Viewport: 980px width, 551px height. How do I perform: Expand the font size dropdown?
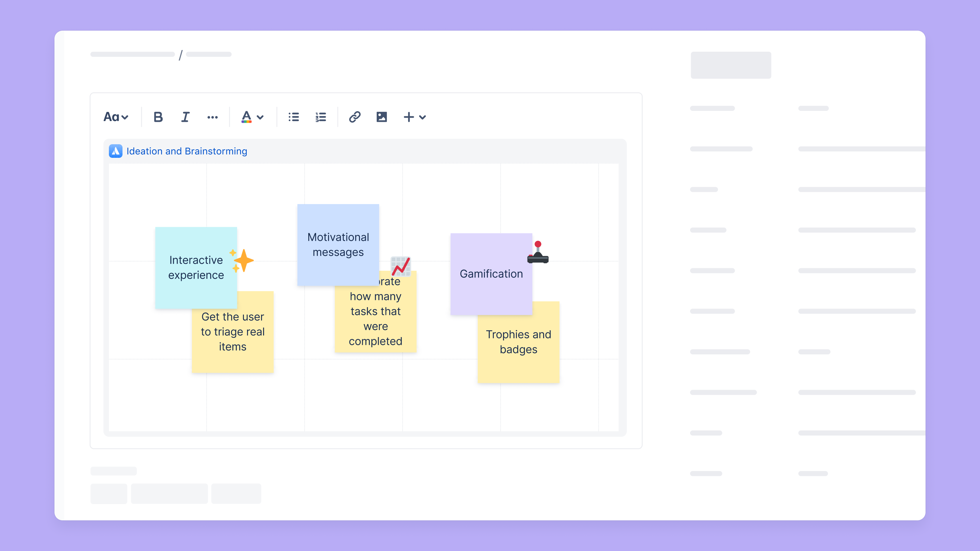[x=116, y=116]
